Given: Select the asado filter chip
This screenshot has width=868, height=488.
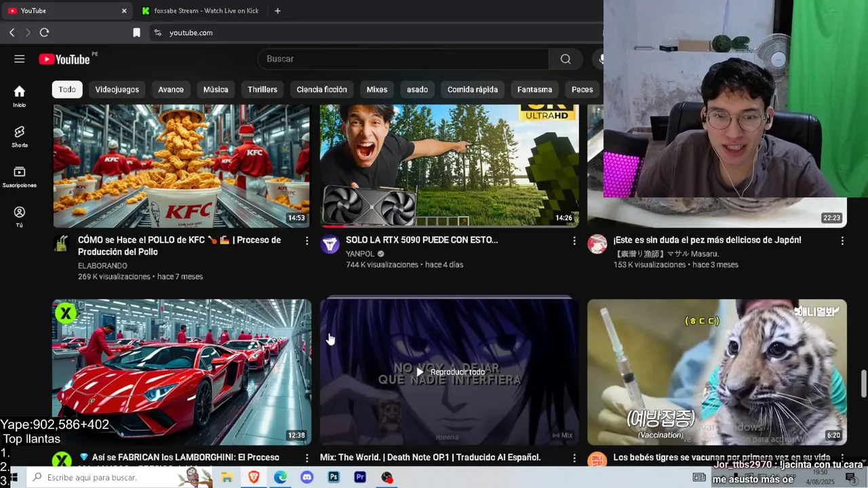Looking at the screenshot, I should (x=418, y=89).
